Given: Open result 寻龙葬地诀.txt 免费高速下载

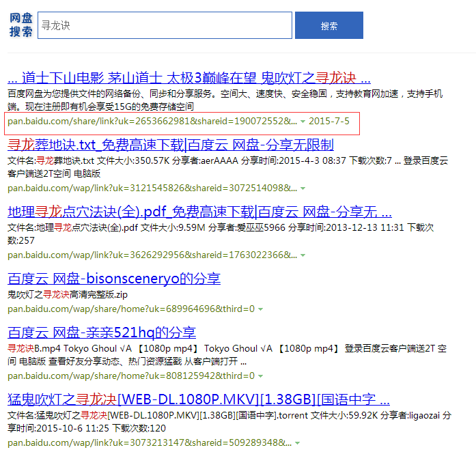Looking at the screenshot, I should point(171,145).
